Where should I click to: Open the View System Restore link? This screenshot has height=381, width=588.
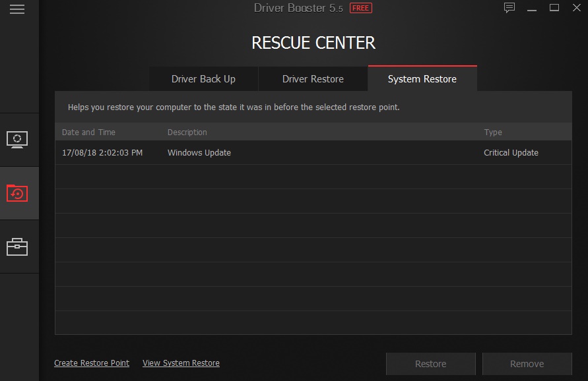pos(181,363)
